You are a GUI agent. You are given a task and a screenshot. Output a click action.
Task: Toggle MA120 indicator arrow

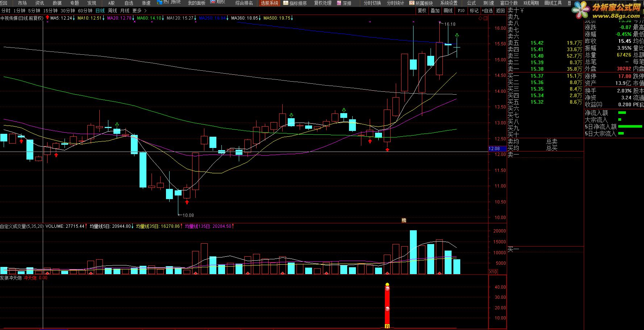point(195,18)
